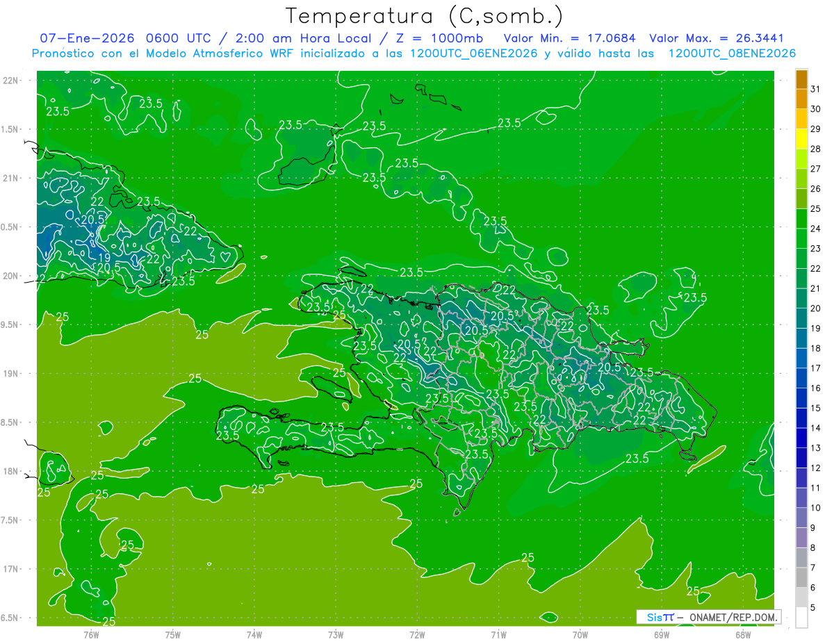This screenshot has width=834, height=644.
Task: Click the '22N' latitude axis label
Action: click(x=11, y=80)
